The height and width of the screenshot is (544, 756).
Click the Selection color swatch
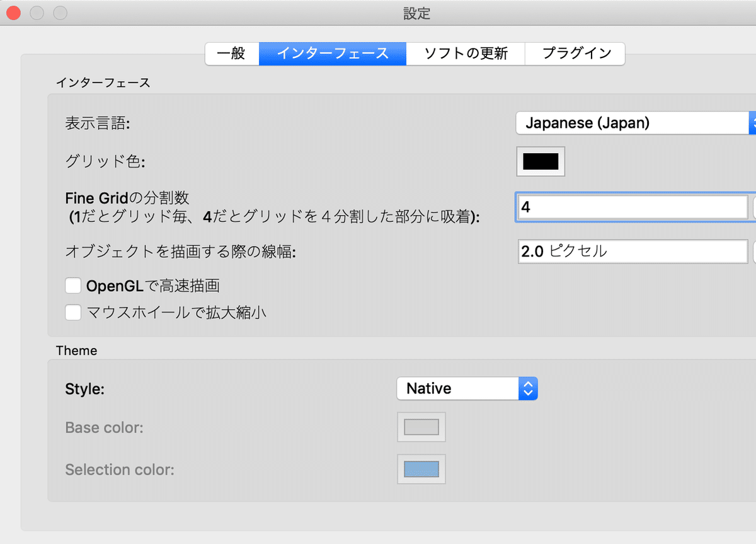421,469
